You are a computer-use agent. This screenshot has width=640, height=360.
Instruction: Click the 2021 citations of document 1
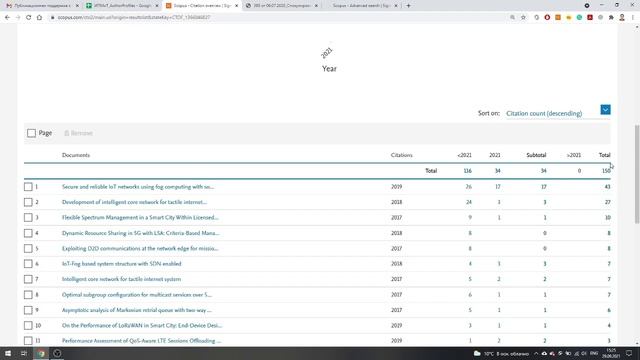[x=498, y=187]
